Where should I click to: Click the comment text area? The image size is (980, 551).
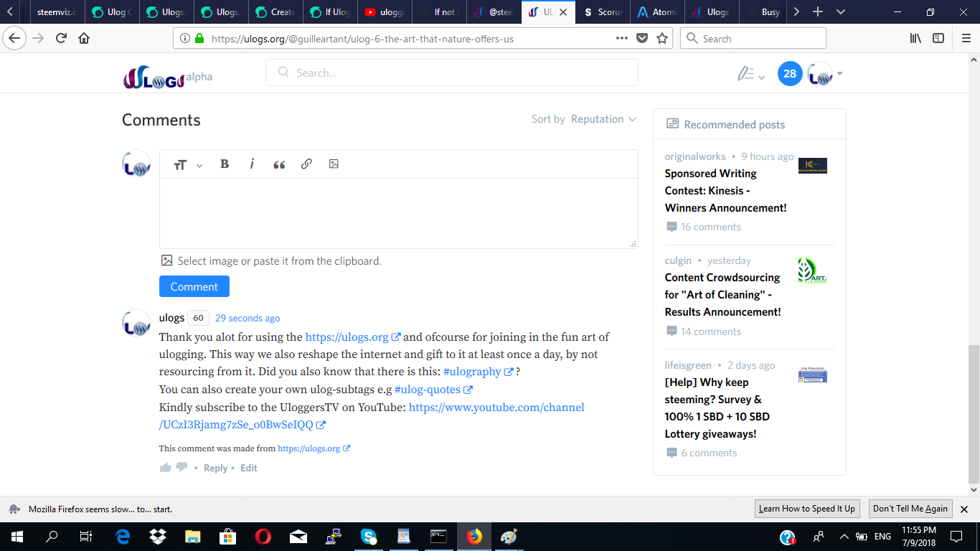[398, 213]
